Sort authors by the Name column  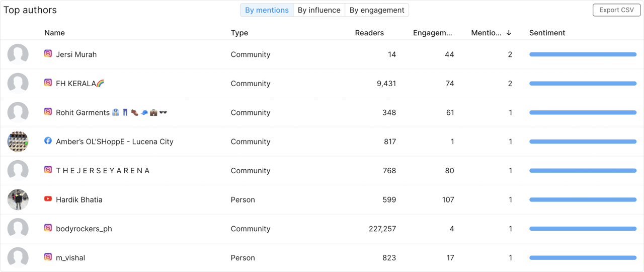(x=54, y=33)
